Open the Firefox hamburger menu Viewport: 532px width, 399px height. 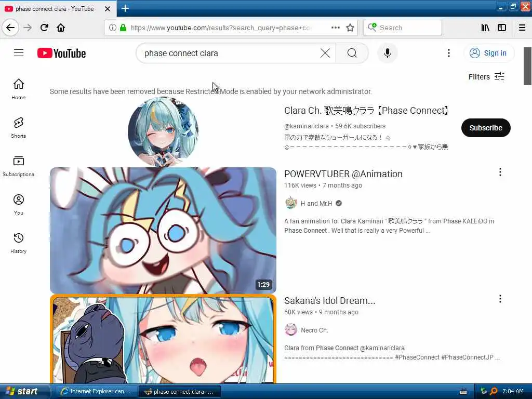522,28
